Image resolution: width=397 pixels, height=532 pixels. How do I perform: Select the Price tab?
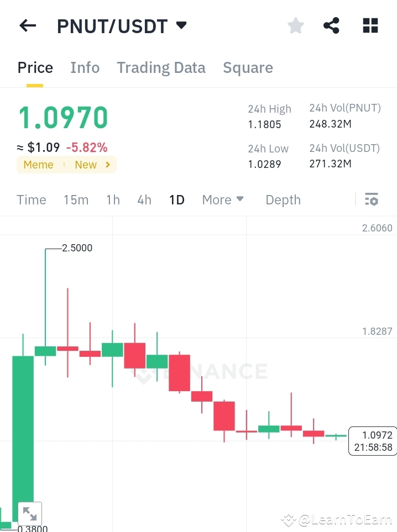(35, 67)
